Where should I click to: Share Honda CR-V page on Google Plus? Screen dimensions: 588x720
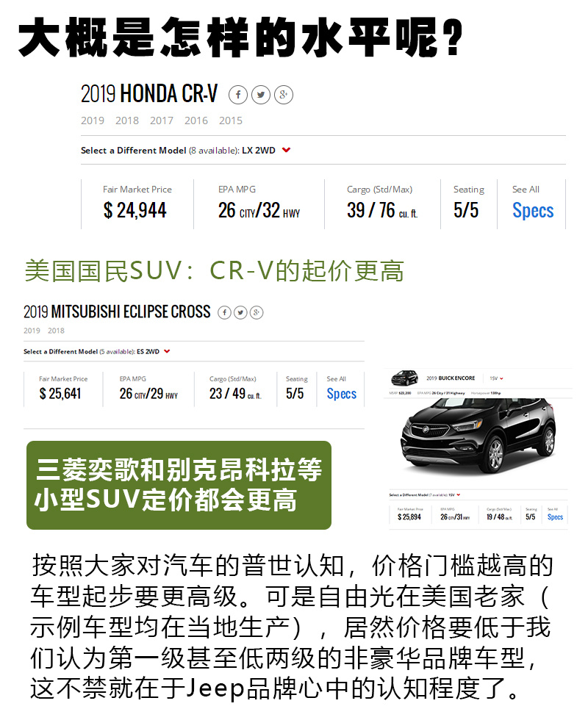284,95
